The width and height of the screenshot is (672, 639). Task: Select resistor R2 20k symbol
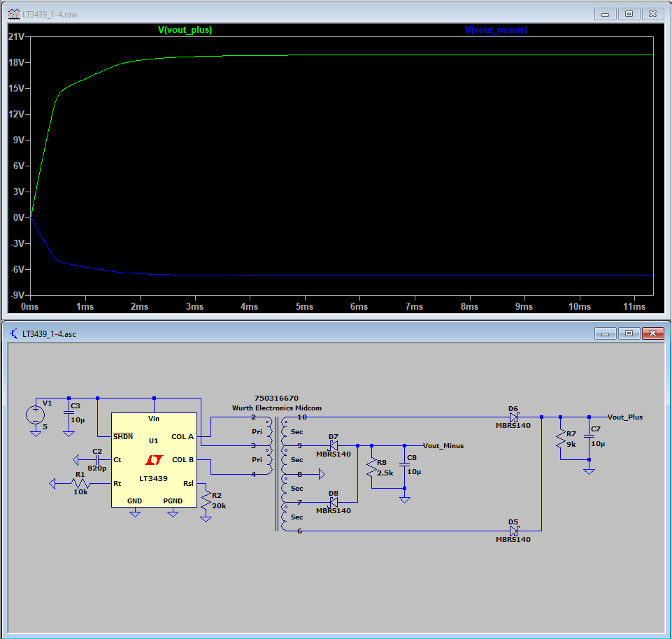tap(206, 501)
